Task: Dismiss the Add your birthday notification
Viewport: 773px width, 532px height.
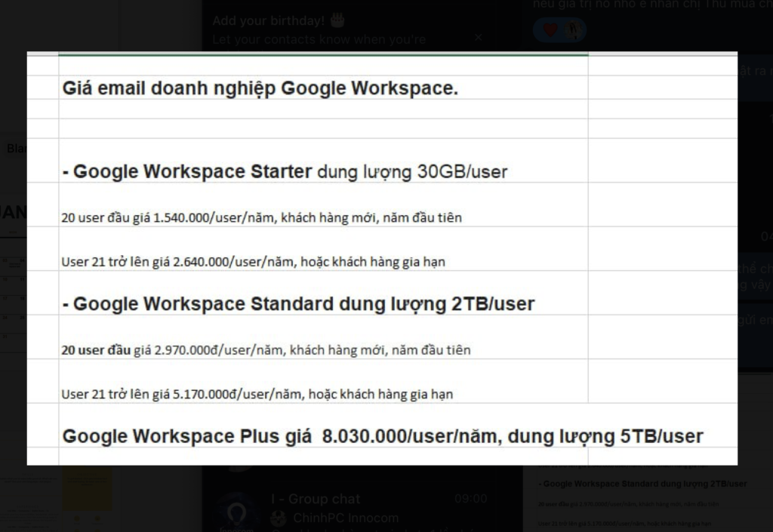Action: [478, 36]
